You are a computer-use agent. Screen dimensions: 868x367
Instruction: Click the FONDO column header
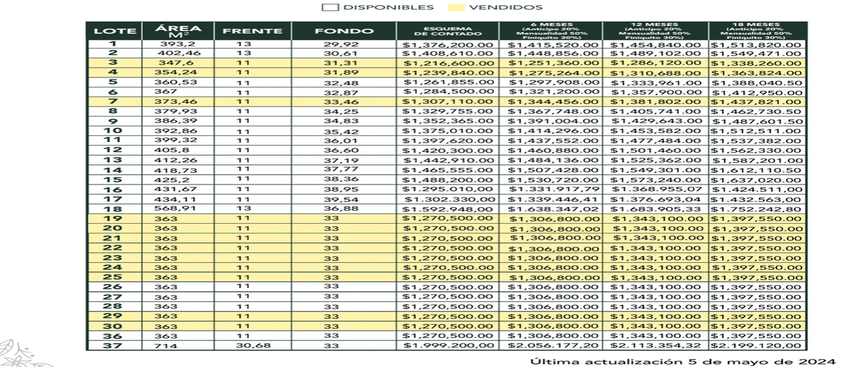point(344,31)
